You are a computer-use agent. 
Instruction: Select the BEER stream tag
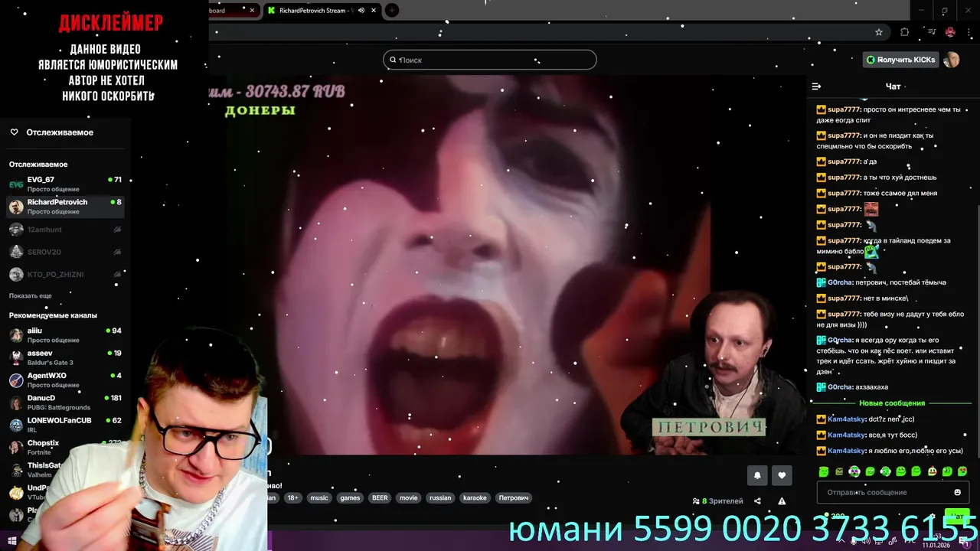click(380, 497)
